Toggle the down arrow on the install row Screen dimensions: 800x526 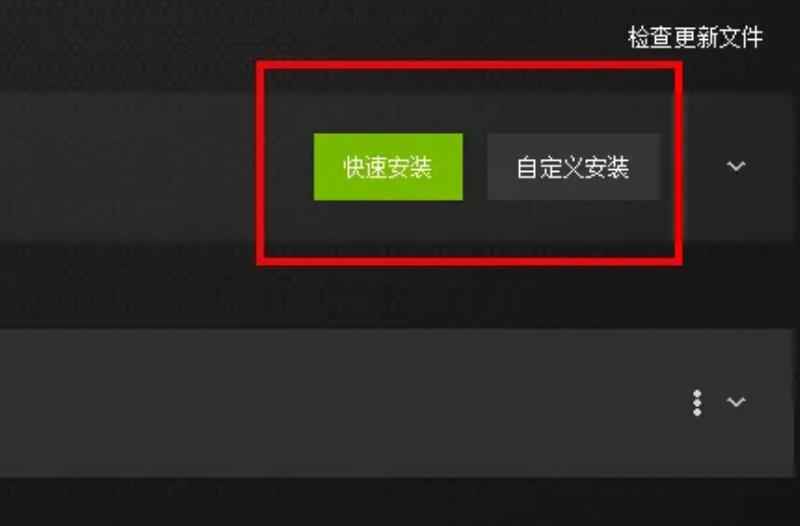pyautogui.click(x=736, y=166)
